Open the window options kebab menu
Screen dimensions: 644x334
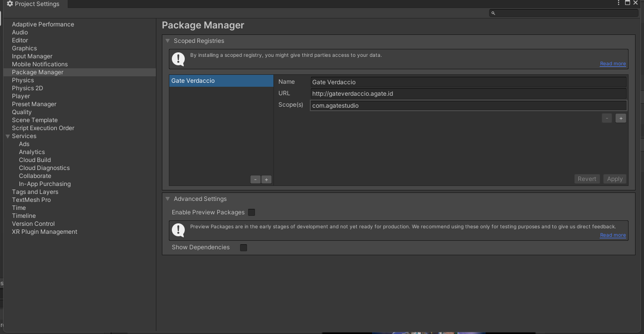pyautogui.click(x=619, y=3)
